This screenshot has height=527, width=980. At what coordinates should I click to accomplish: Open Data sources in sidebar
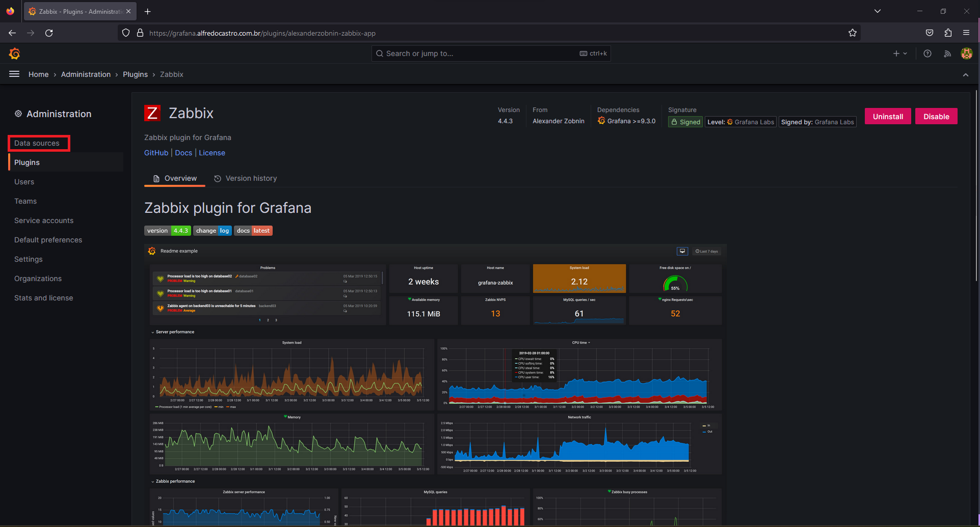click(37, 143)
